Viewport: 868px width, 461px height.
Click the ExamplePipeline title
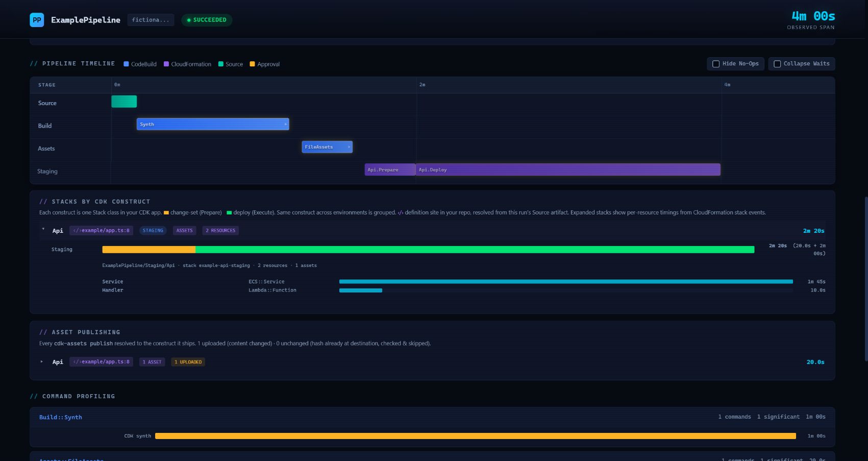(86, 20)
